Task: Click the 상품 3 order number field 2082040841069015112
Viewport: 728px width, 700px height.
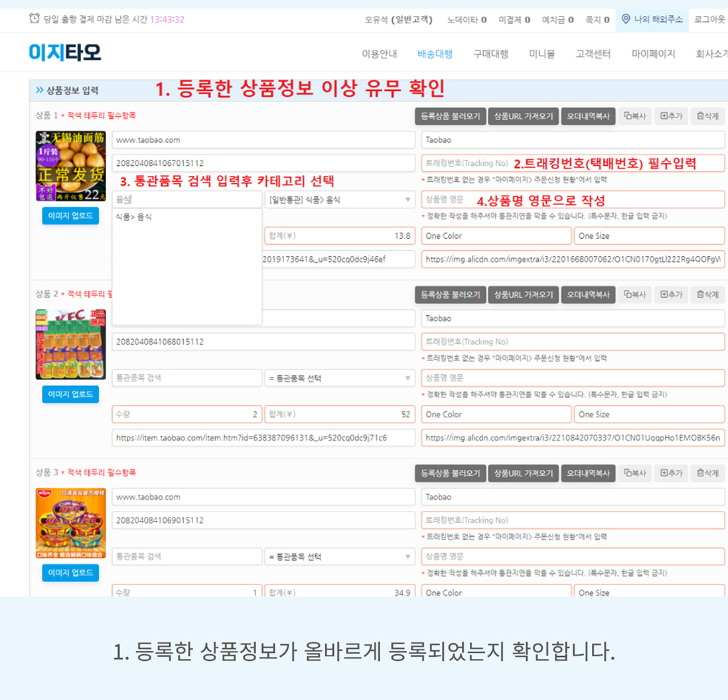Action: (x=263, y=520)
